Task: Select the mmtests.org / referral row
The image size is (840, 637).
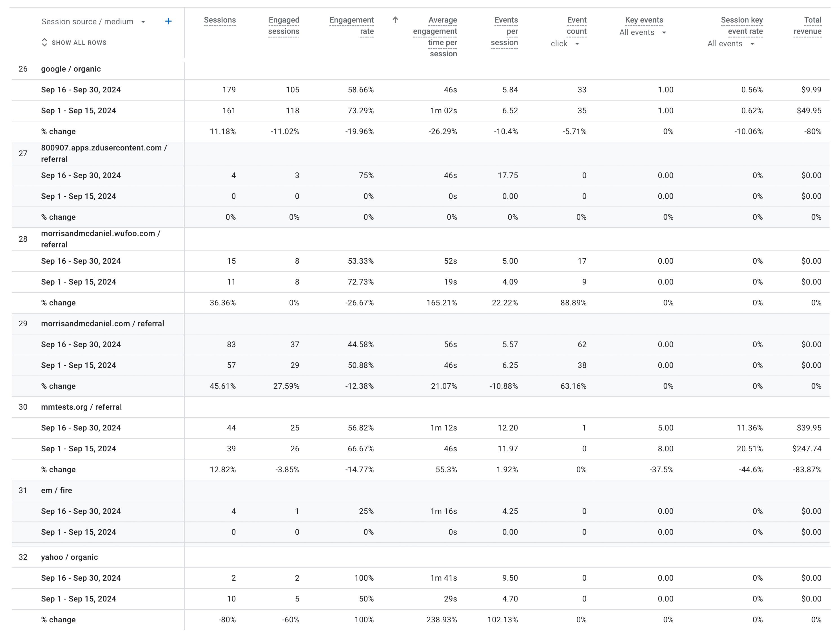Action: point(81,407)
